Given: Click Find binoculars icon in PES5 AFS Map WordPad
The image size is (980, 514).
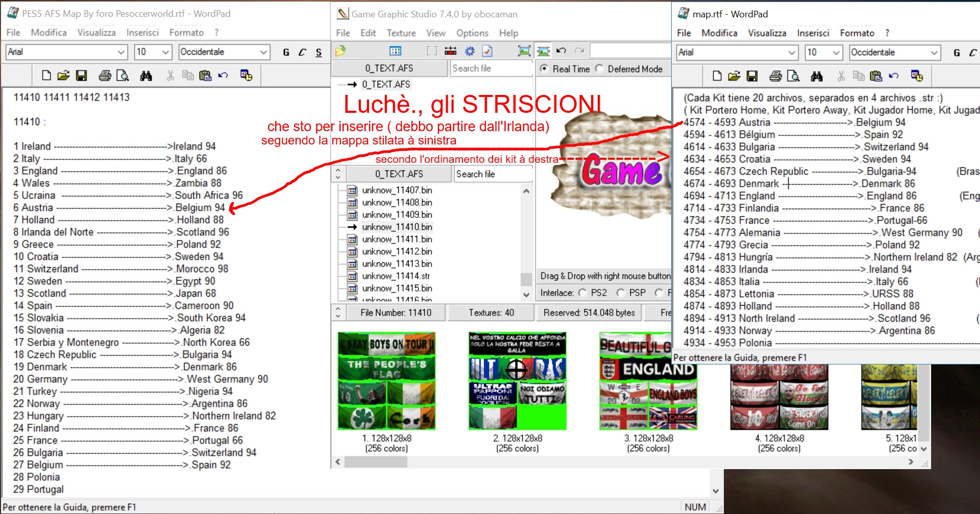Looking at the screenshot, I should click(x=146, y=76).
